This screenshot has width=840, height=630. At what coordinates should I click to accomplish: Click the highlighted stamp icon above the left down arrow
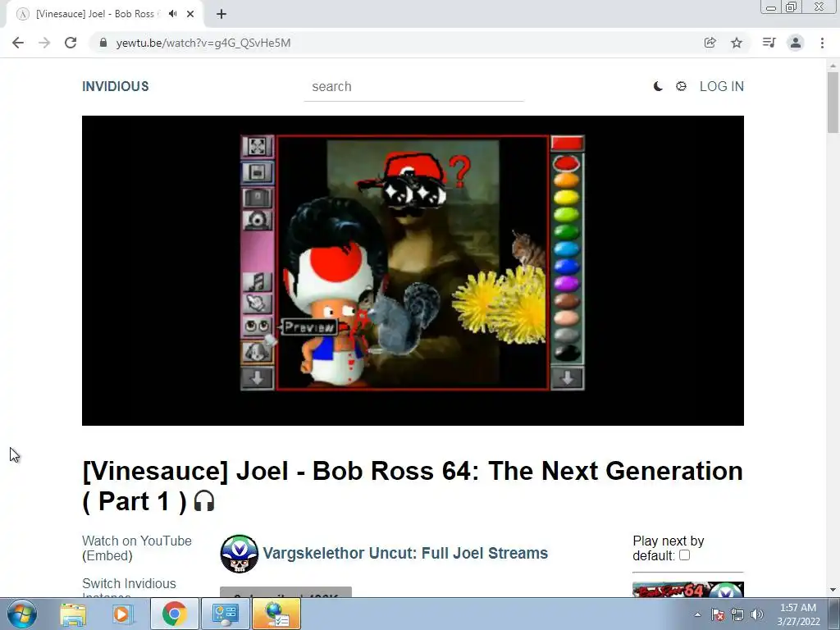click(x=257, y=353)
